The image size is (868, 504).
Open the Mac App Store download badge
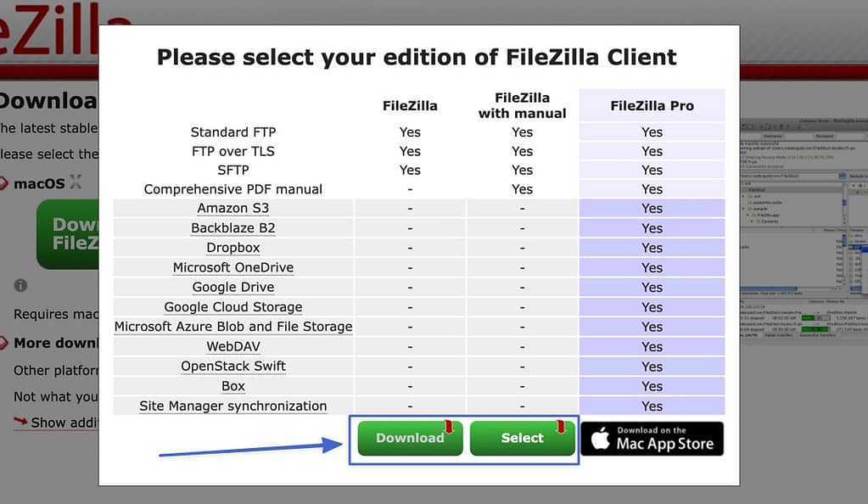tap(652, 438)
